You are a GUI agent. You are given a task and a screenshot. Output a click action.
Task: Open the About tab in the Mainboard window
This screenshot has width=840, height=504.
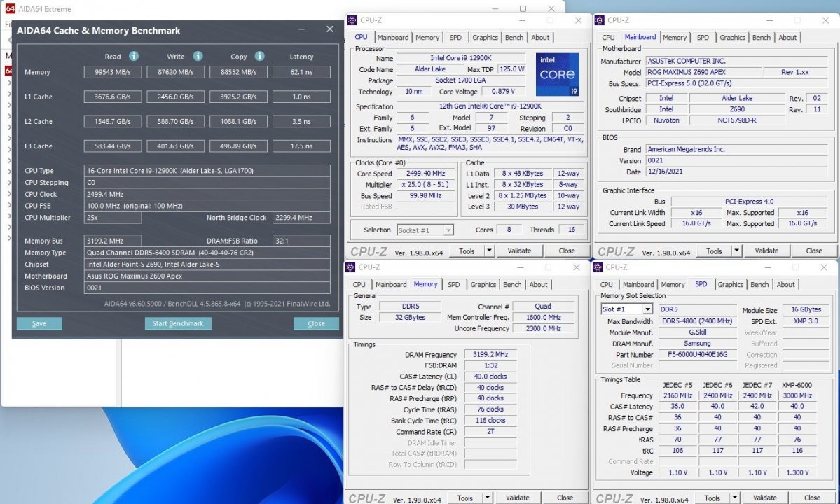tap(787, 37)
